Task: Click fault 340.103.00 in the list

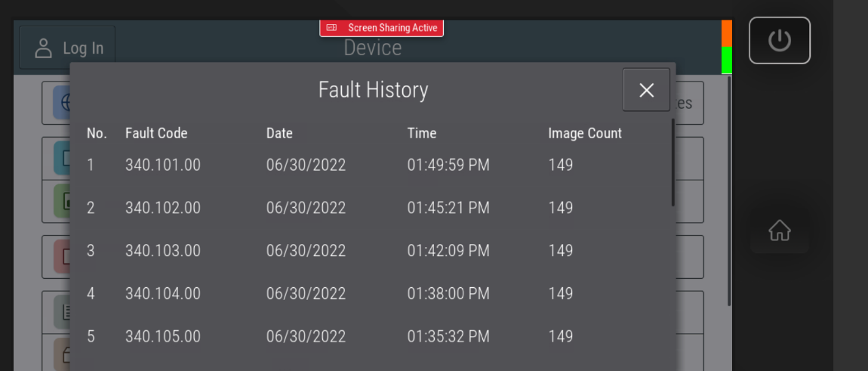Action: click(x=163, y=251)
